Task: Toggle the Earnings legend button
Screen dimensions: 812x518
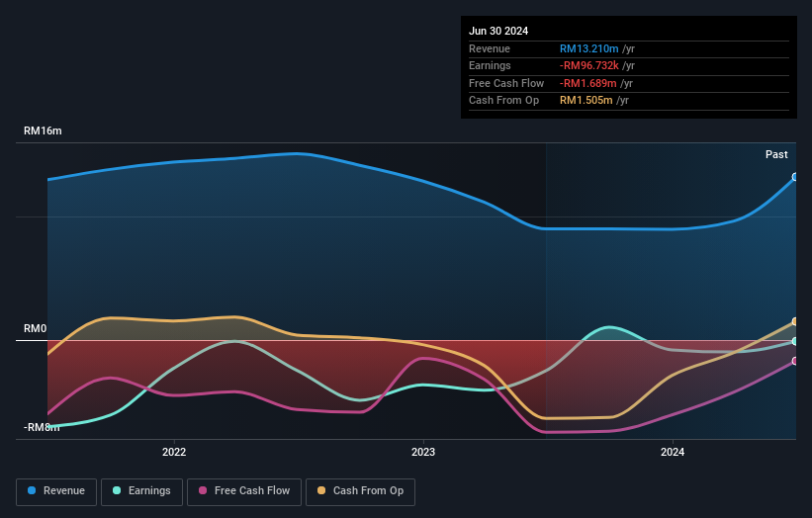Action: click(x=141, y=491)
